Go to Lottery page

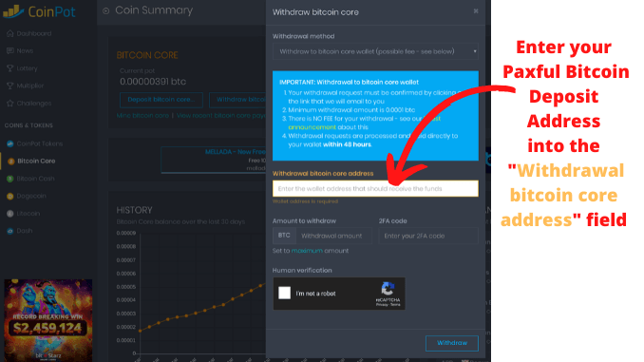[x=27, y=68]
